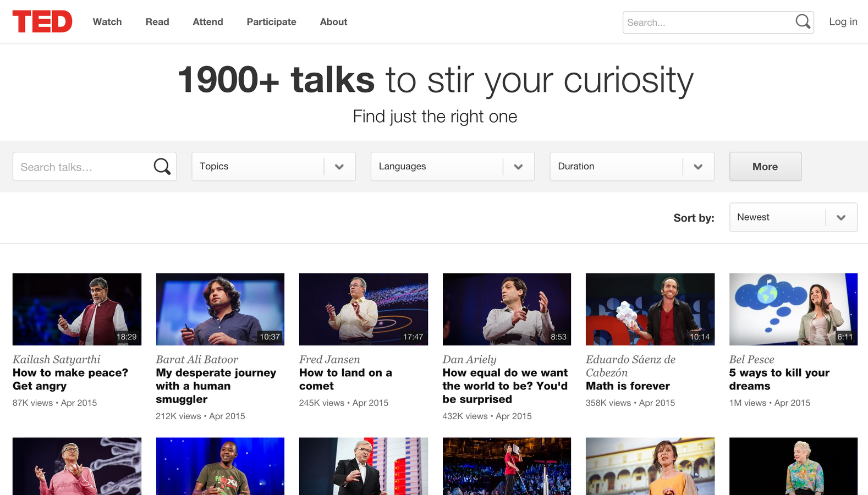The width and height of the screenshot is (868, 495).
Task: Click 'My desperate journey with a human smuggler'
Action: pyautogui.click(x=216, y=386)
